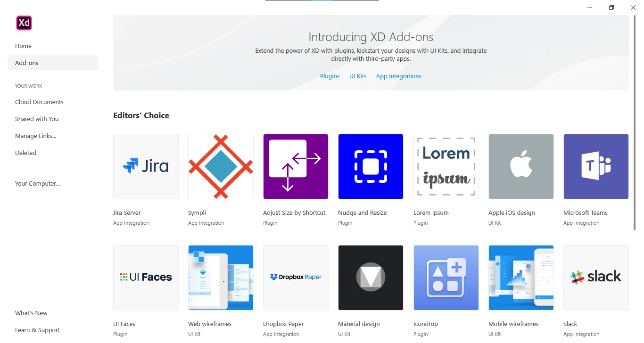Click the 'Sympli' title text

[x=197, y=213]
